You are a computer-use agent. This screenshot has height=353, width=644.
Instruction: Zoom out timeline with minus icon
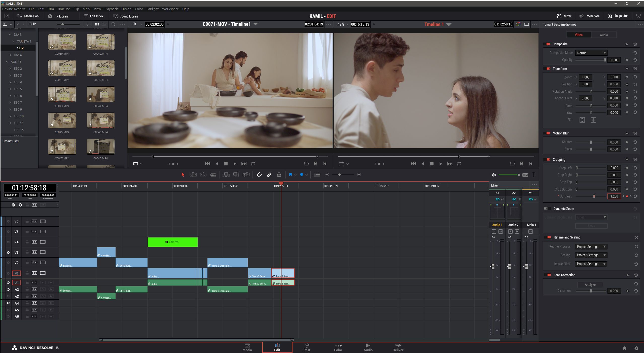point(327,174)
